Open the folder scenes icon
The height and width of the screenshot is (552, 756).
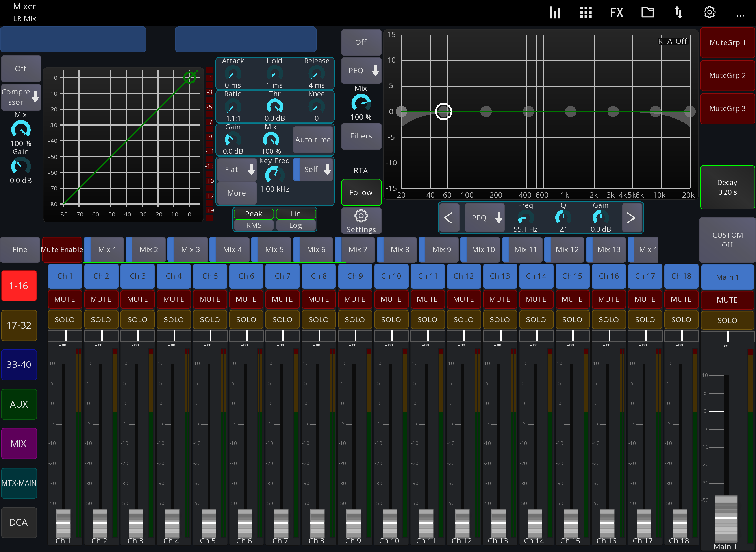pyautogui.click(x=647, y=13)
